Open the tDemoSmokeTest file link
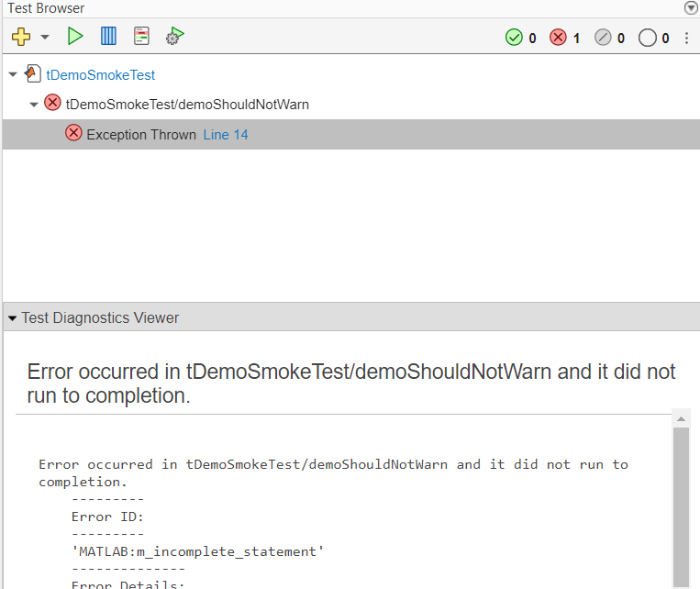The width and height of the screenshot is (700, 589). [x=100, y=74]
